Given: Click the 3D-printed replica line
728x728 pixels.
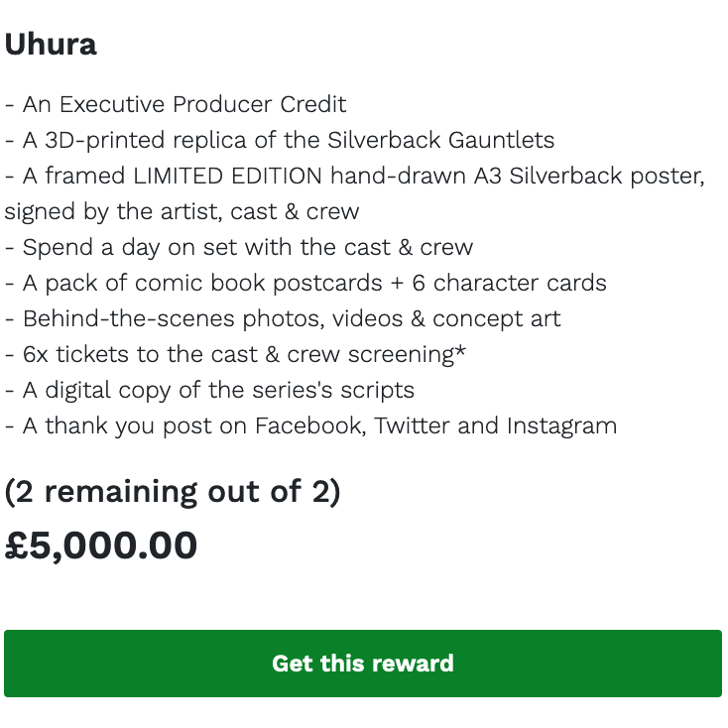Looking at the screenshot, I should 280,140.
